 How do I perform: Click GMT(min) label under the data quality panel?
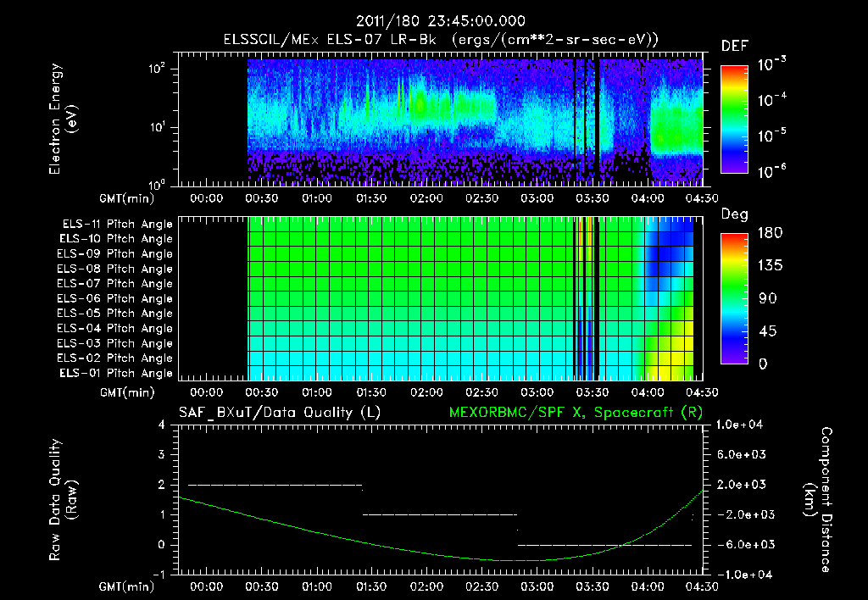[x=127, y=586]
